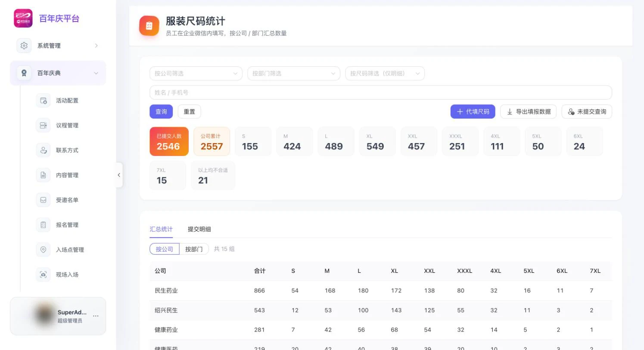Open 受邀名单 inbox icon

click(x=43, y=200)
